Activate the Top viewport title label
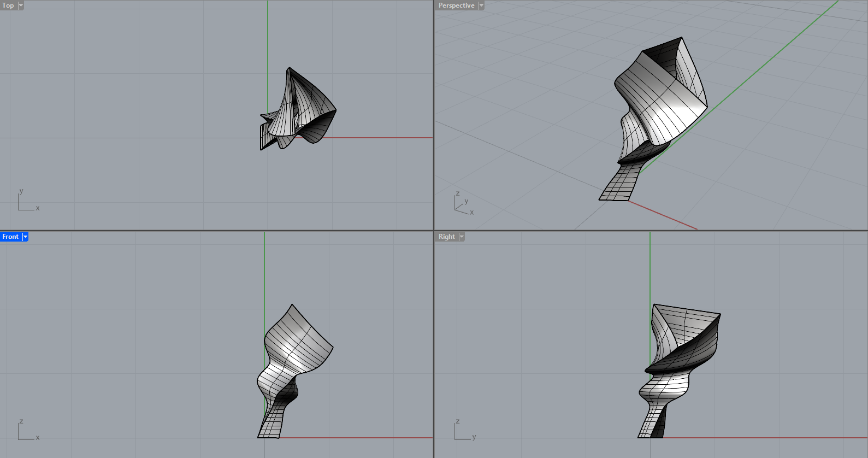 (8, 5)
